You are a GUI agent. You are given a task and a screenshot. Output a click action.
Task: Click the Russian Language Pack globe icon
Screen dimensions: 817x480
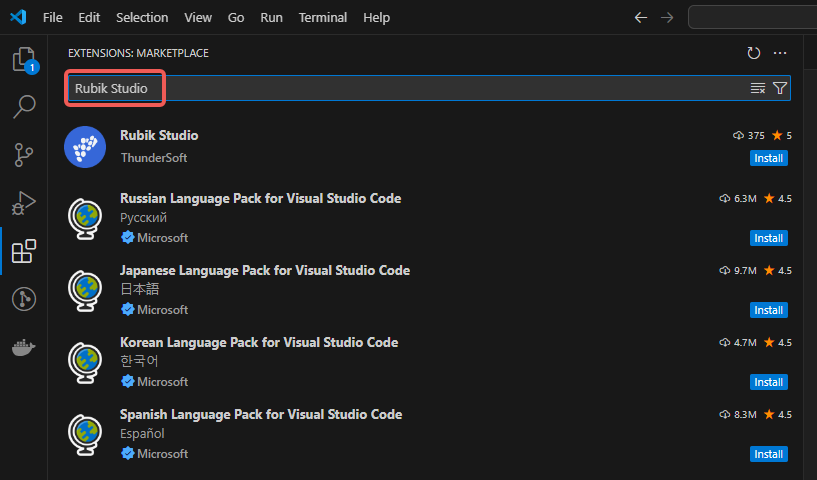click(85, 219)
